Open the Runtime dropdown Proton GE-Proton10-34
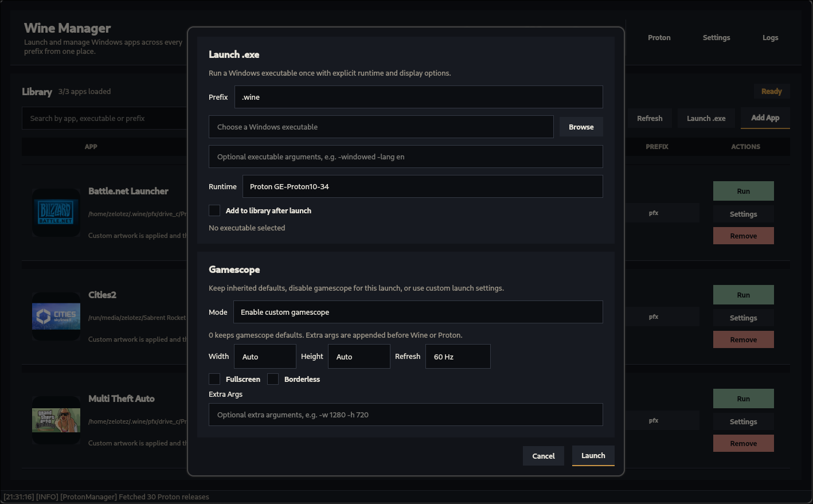The height and width of the screenshot is (504, 813). 423,186
